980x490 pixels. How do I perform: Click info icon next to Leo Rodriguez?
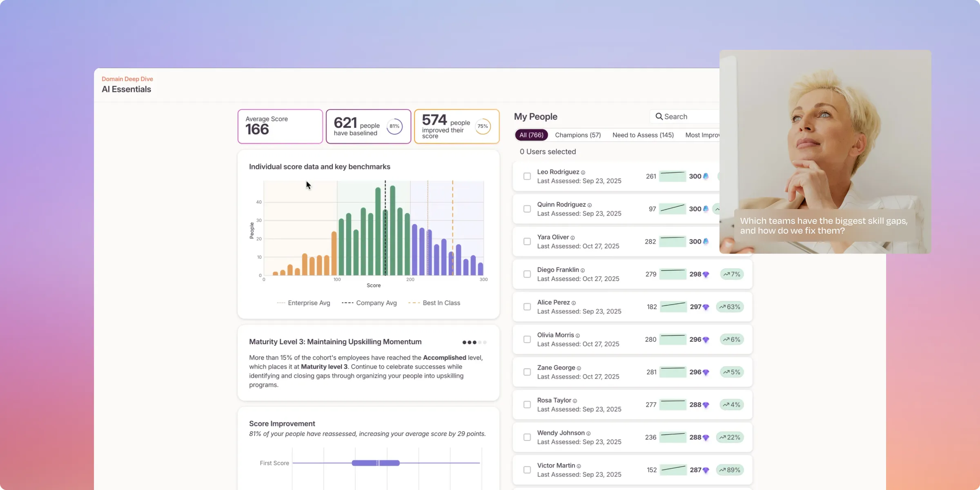coord(583,172)
